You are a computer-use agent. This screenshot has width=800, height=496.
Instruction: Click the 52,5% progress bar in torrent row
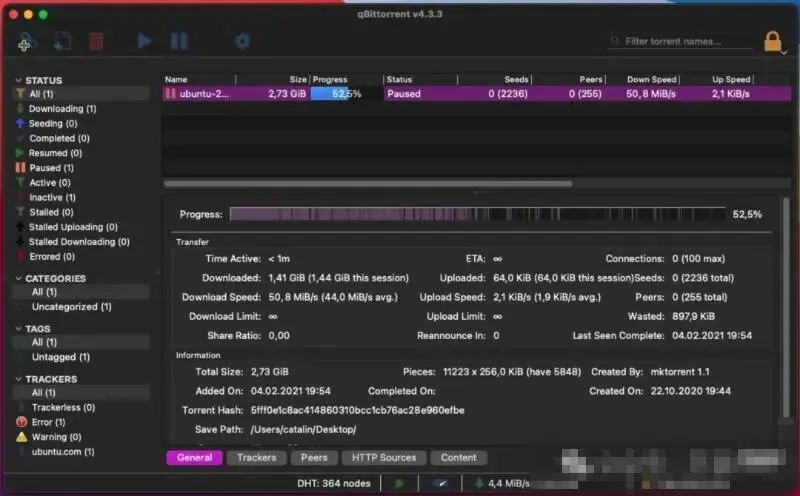coord(346,94)
